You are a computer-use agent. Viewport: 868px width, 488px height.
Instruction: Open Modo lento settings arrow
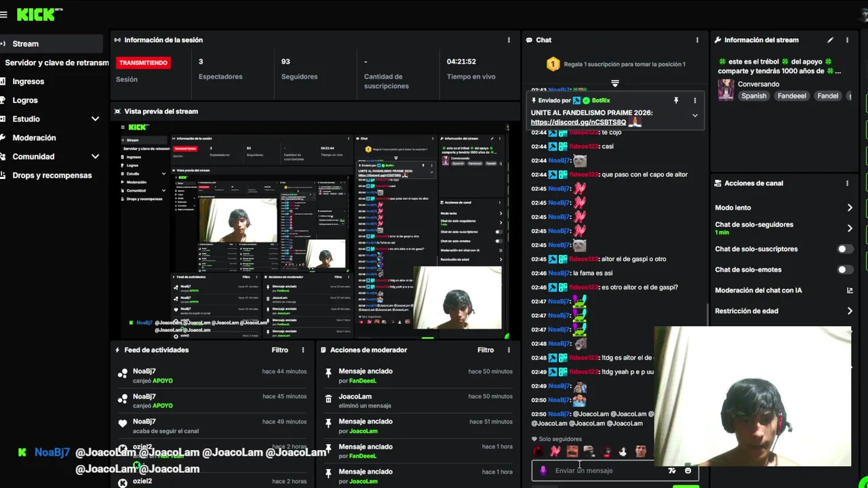850,207
